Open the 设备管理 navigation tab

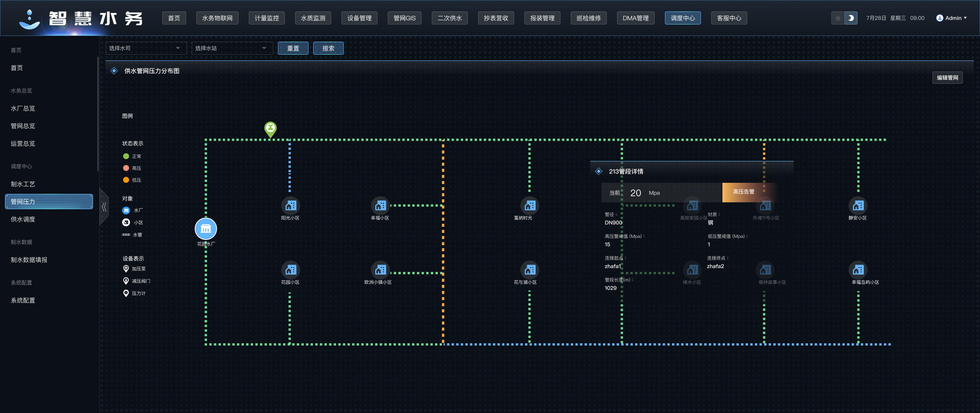click(x=359, y=18)
